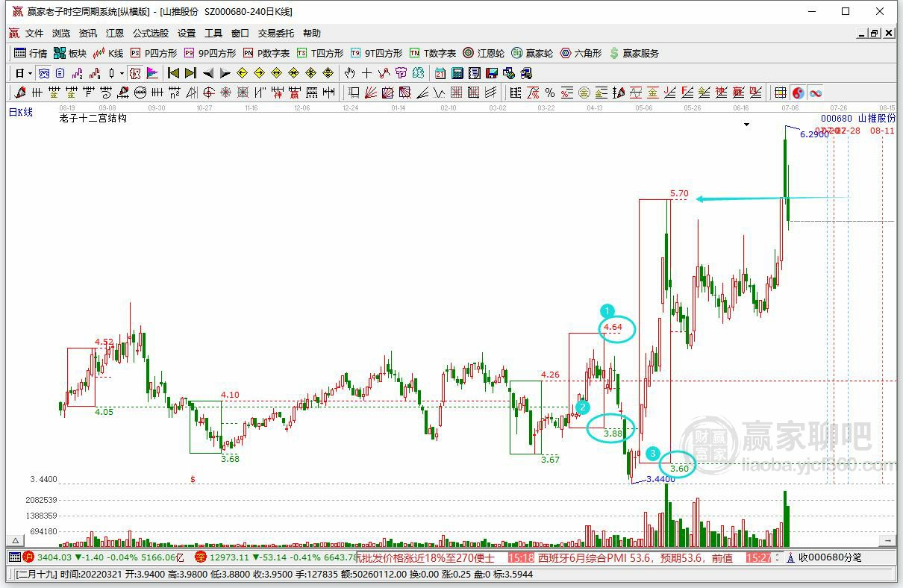This screenshot has height=588, width=903.
Task: Open the calculator icon
Action: pos(457,73)
